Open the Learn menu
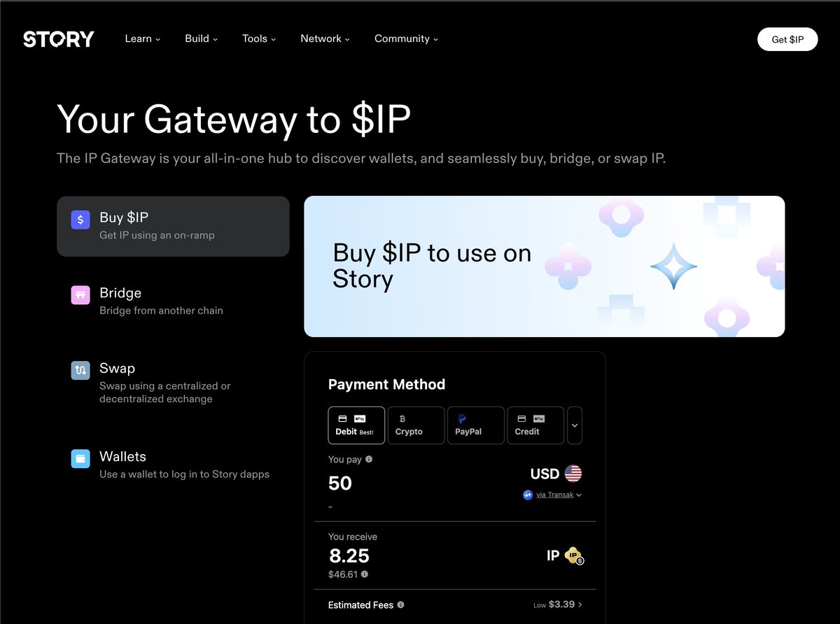840x624 pixels. coord(143,38)
